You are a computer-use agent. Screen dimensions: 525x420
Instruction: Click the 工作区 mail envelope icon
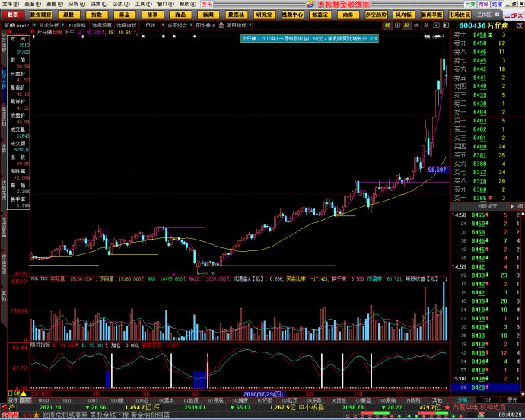pyautogui.click(x=497, y=14)
